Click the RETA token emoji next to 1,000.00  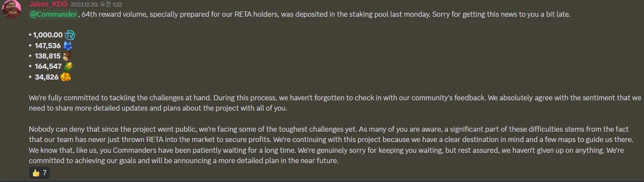click(x=69, y=35)
